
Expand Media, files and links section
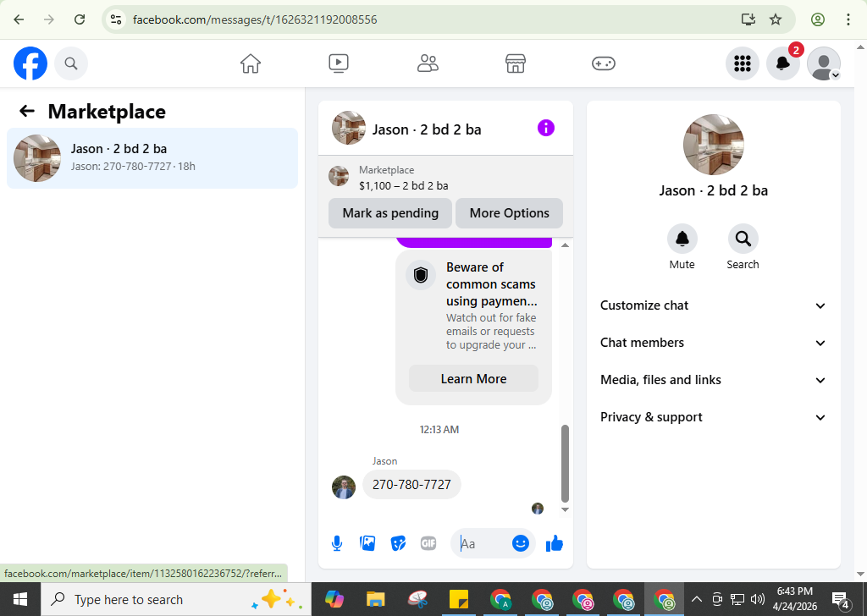coord(713,380)
